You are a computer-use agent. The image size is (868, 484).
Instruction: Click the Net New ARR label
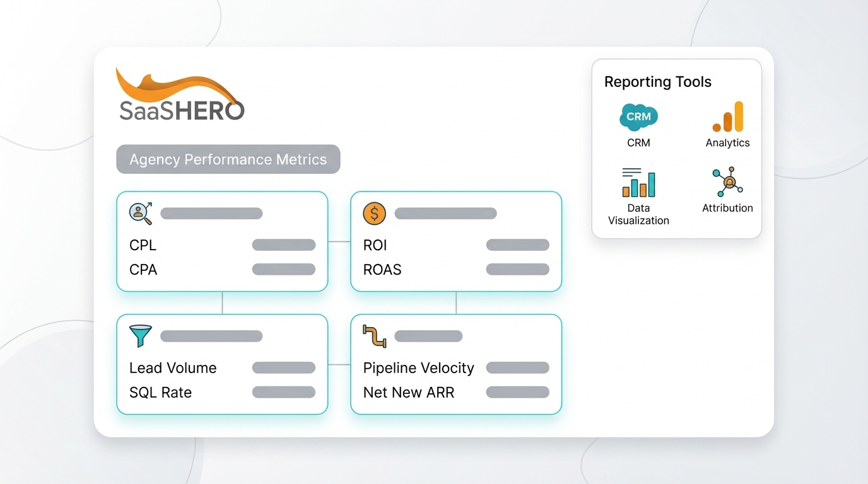[408, 392]
